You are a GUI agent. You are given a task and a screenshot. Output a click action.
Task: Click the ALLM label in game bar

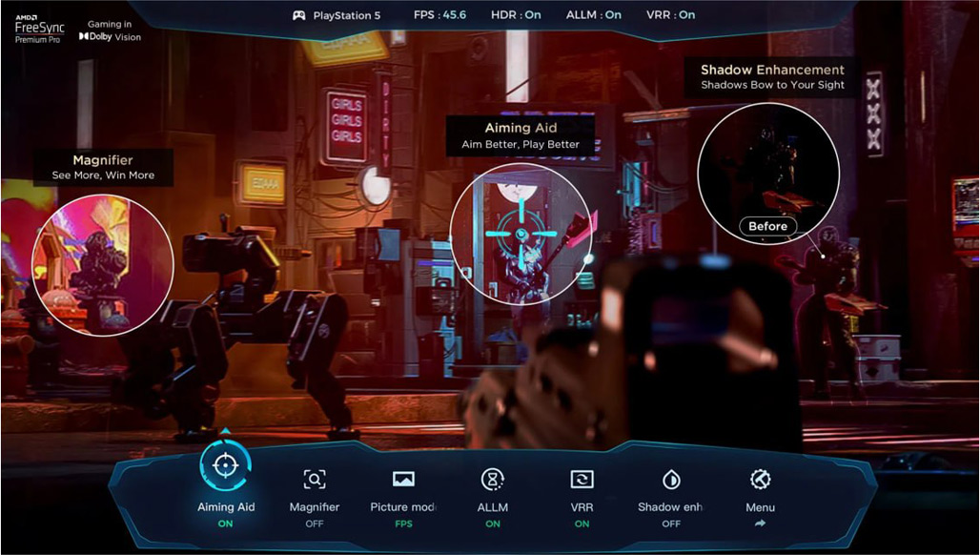[x=493, y=507]
